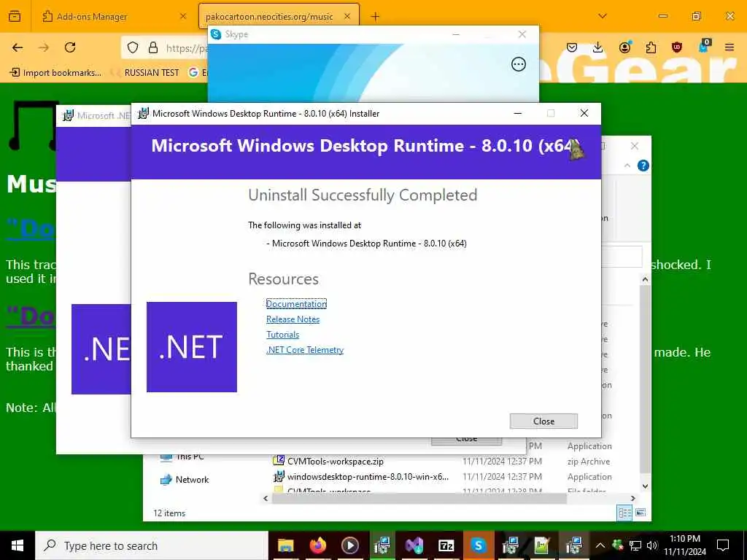Screen dimensions: 747x560
Task: Open the Firefox downloads panel
Action: coord(598,47)
